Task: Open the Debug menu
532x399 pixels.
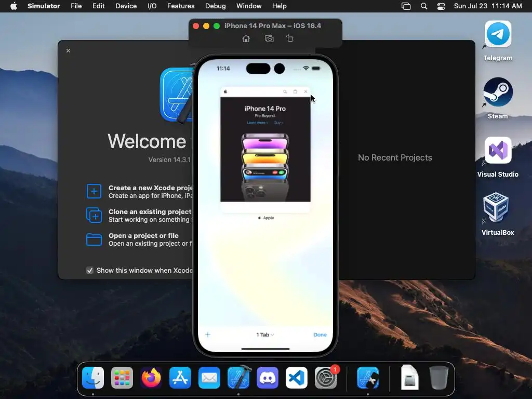Action: click(x=216, y=6)
